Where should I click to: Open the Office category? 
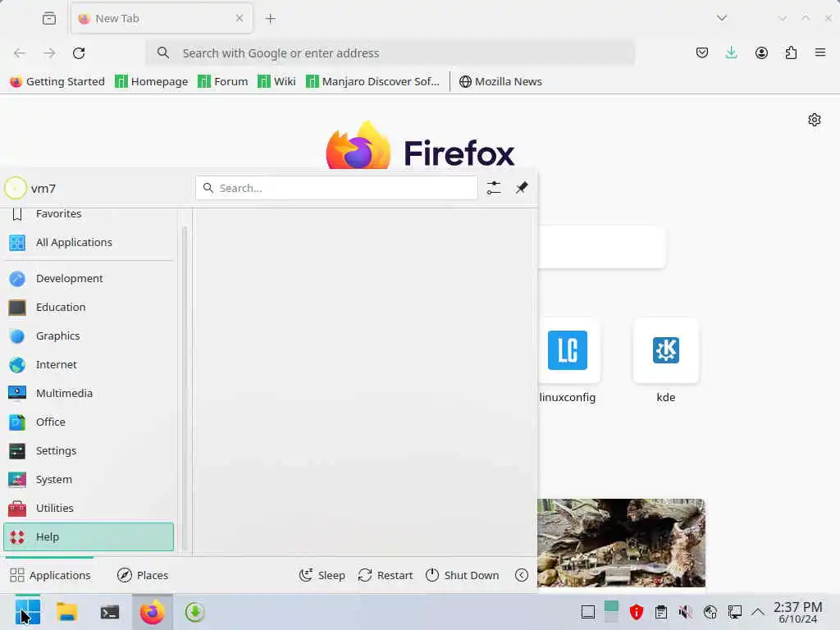click(x=89, y=422)
